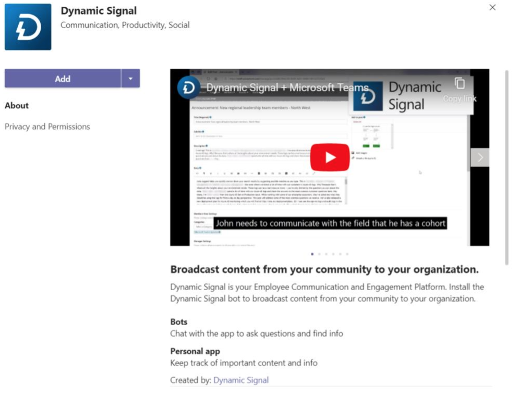Screen dimensions: 532x397
Task: Copy the video link
Action: (x=460, y=90)
